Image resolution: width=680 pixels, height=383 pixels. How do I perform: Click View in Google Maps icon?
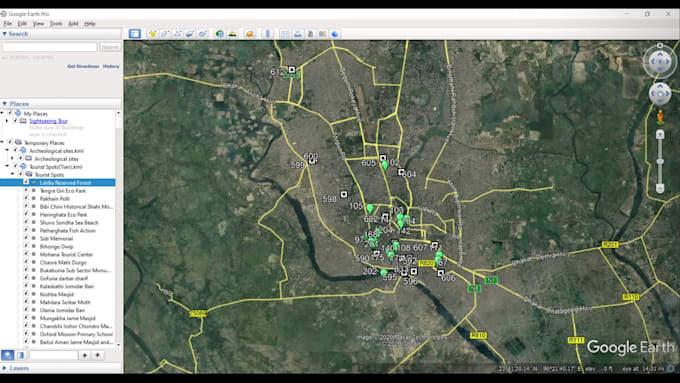(x=323, y=33)
